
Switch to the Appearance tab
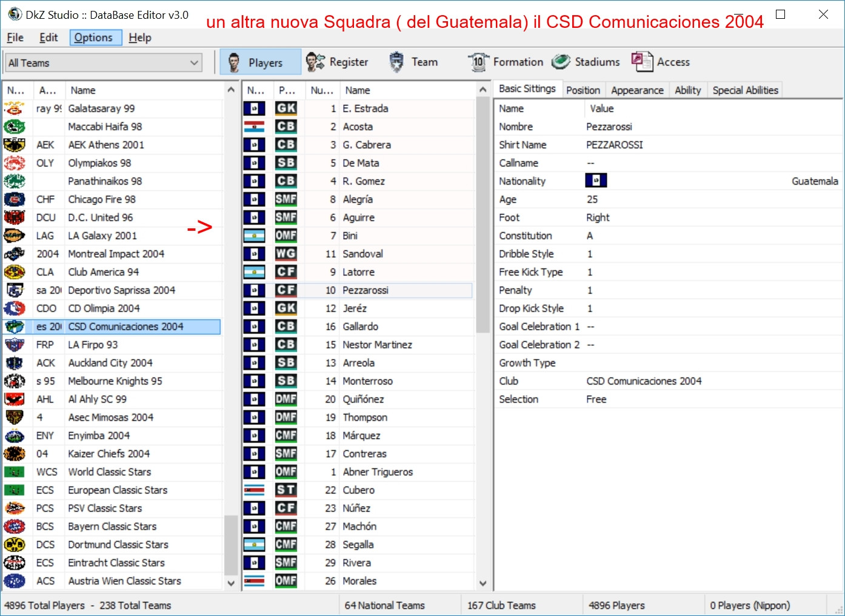(637, 90)
